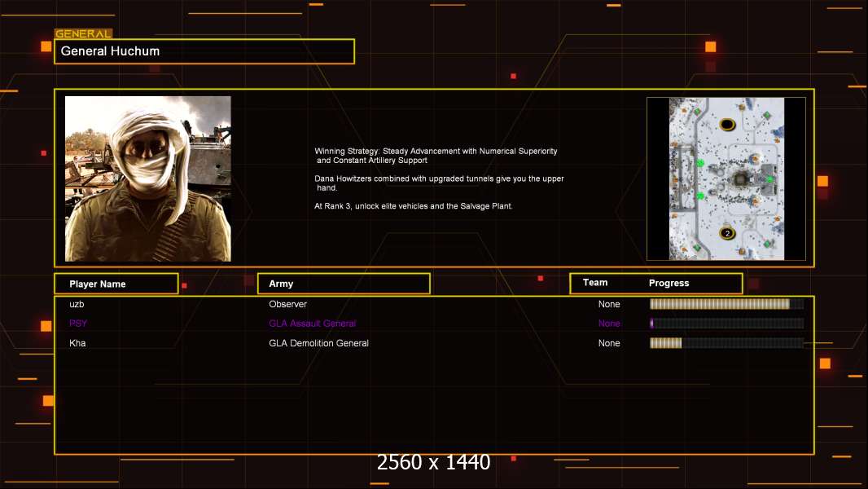
Task: Click uzb's loading progress bar
Action: pyautogui.click(x=727, y=304)
